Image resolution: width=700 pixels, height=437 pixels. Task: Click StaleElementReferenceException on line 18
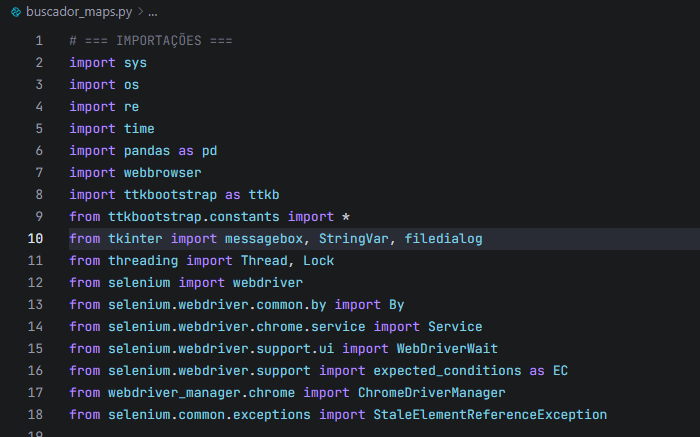[x=490, y=415]
